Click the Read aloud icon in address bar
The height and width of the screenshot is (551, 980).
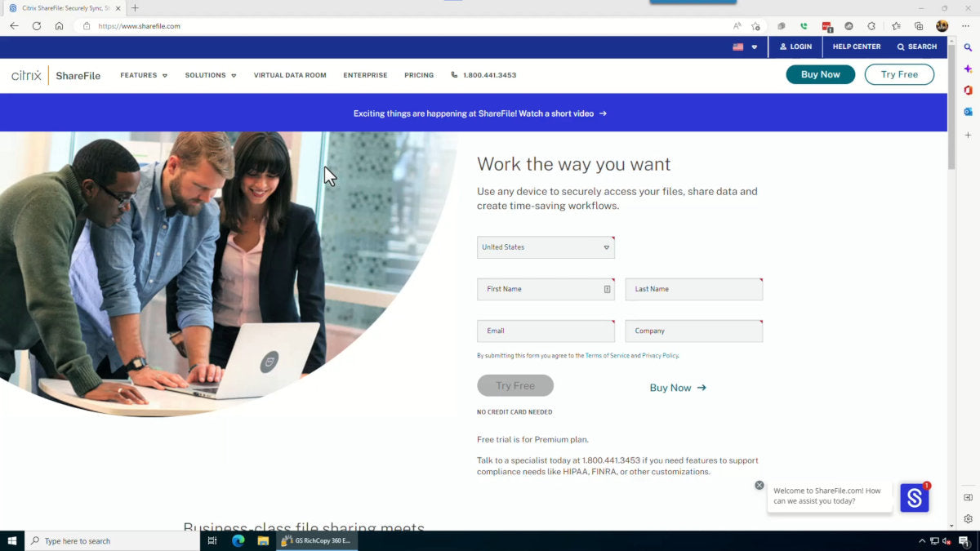click(737, 26)
